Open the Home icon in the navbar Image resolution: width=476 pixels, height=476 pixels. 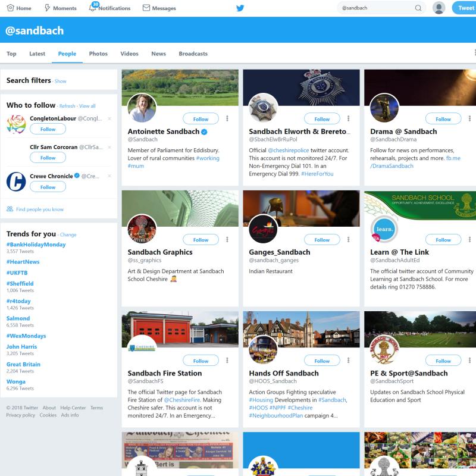[11, 8]
